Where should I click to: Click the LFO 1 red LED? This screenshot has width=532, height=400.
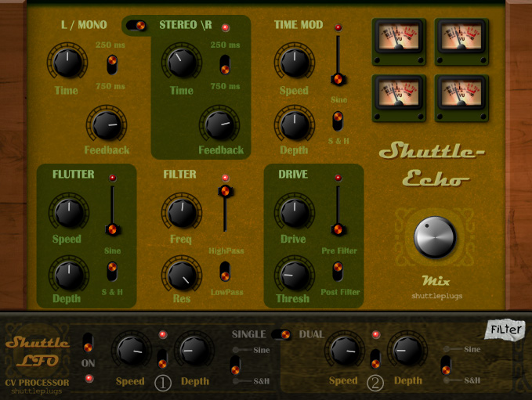click(x=163, y=334)
